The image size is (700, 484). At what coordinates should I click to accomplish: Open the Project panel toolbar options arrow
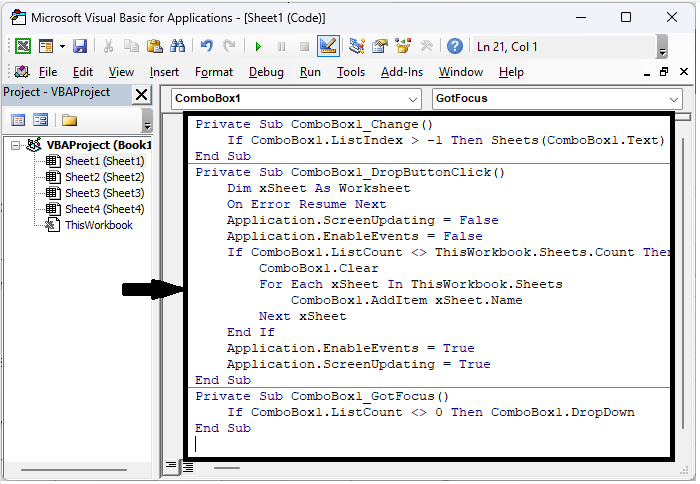coord(147,121)
